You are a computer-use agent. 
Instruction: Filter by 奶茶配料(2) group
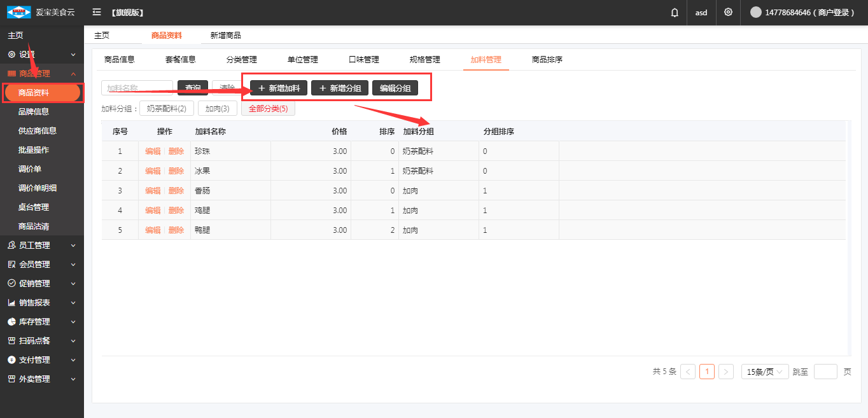pyautogui.click(x=166, y=109)
